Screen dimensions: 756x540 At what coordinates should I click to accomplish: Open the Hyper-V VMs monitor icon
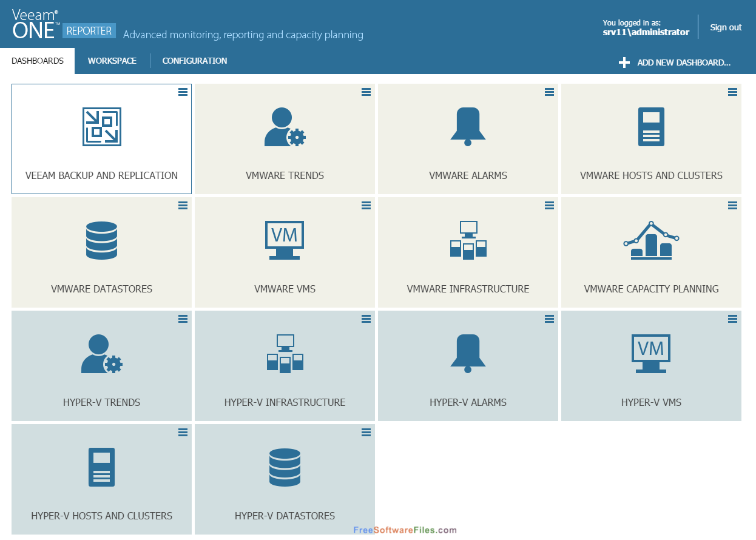click(651, 354)
